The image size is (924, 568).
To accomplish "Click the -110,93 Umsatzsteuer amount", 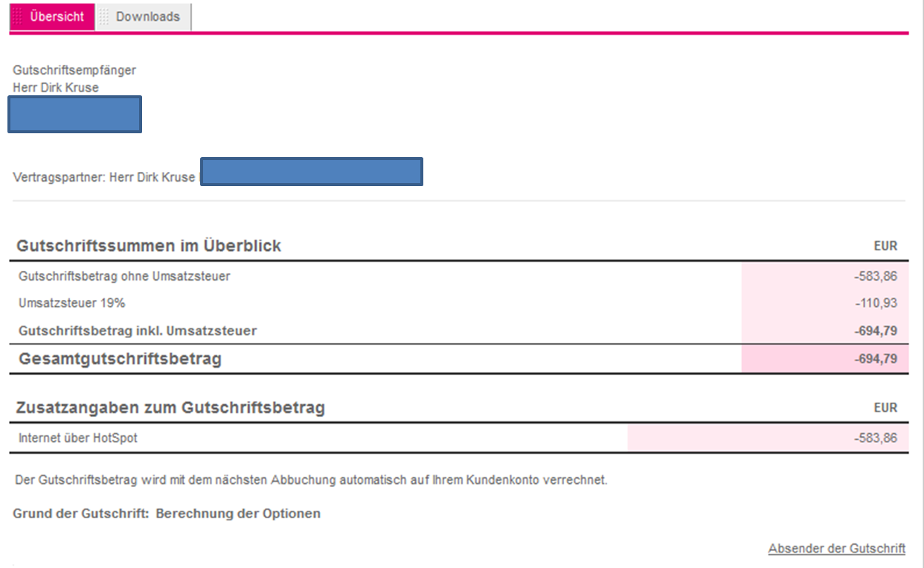I will coord(876,303).
